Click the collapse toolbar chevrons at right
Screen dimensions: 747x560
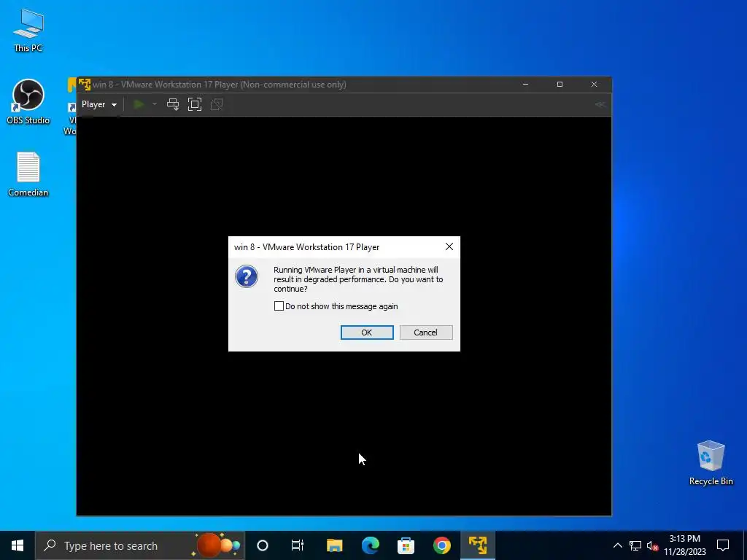pos(600,104)
